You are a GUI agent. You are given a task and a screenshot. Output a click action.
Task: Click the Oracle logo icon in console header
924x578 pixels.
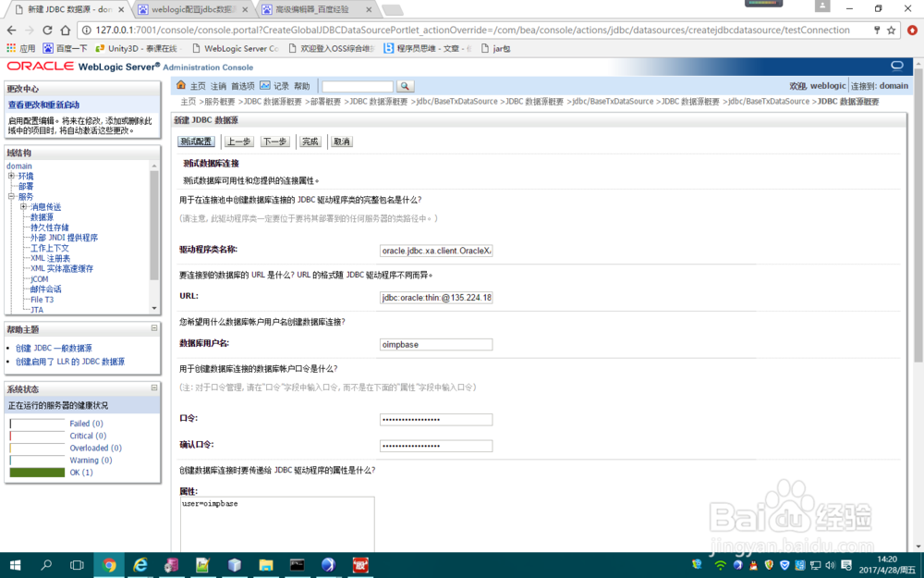click(x=897, y=66)
